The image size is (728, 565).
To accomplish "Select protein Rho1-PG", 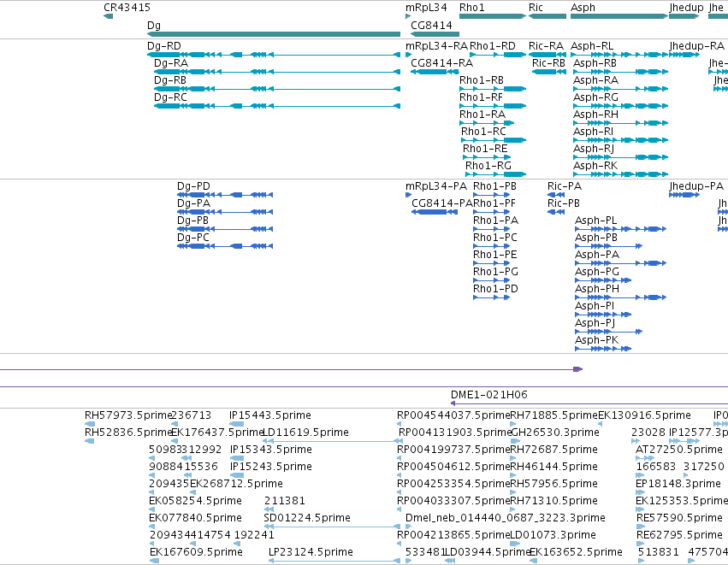I will (x=492, y=280).
